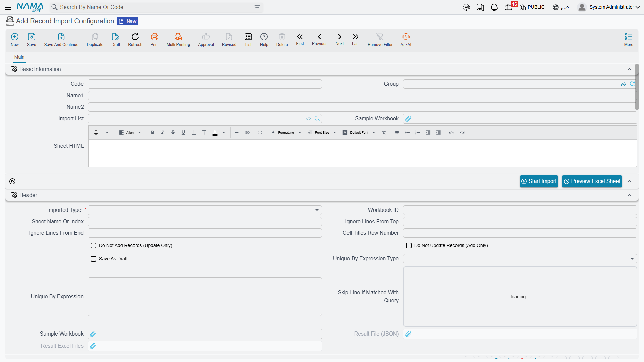Screen dimensions: 644x362
Task: Open the Font Size dropdown
Action: (x=322, y=133)
